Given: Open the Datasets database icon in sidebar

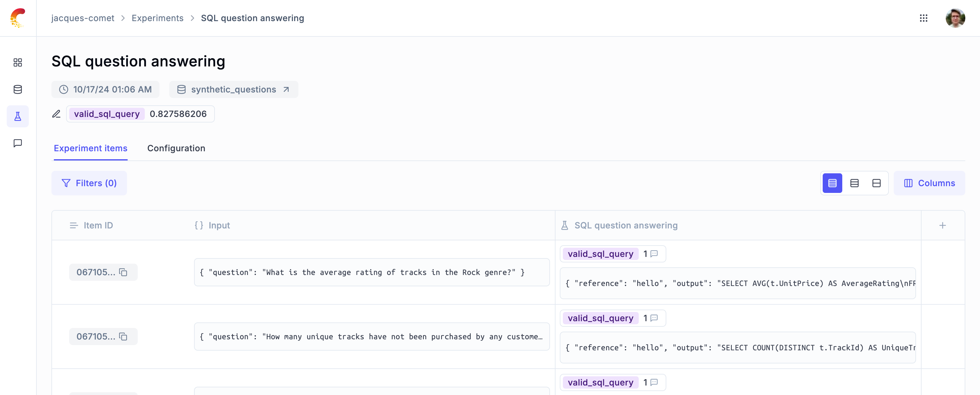Looking at the screenshot, I should (x=17, y=89).
